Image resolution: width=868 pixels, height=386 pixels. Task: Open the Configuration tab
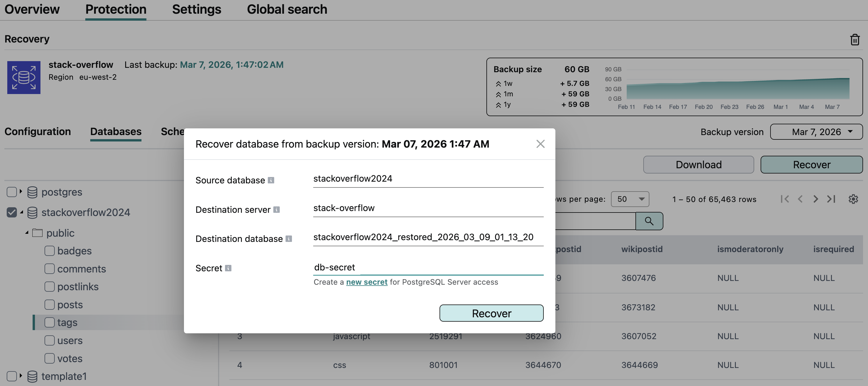point(37,132)
